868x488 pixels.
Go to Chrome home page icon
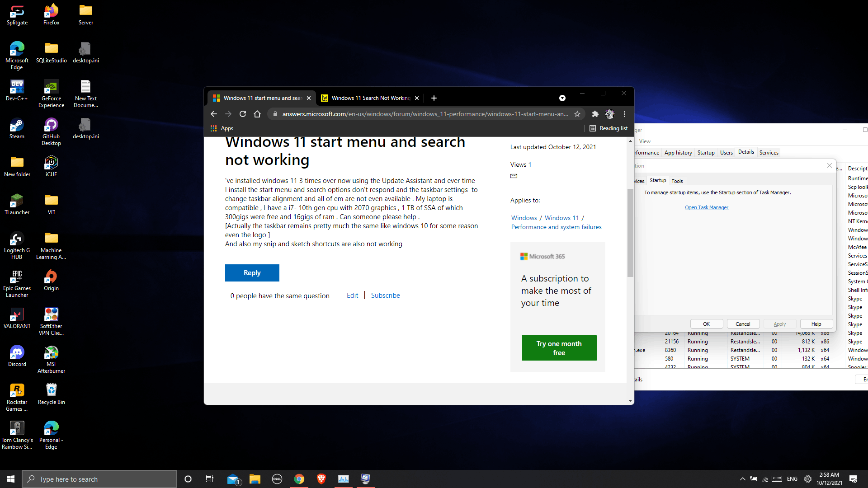(x=257, y=114)
